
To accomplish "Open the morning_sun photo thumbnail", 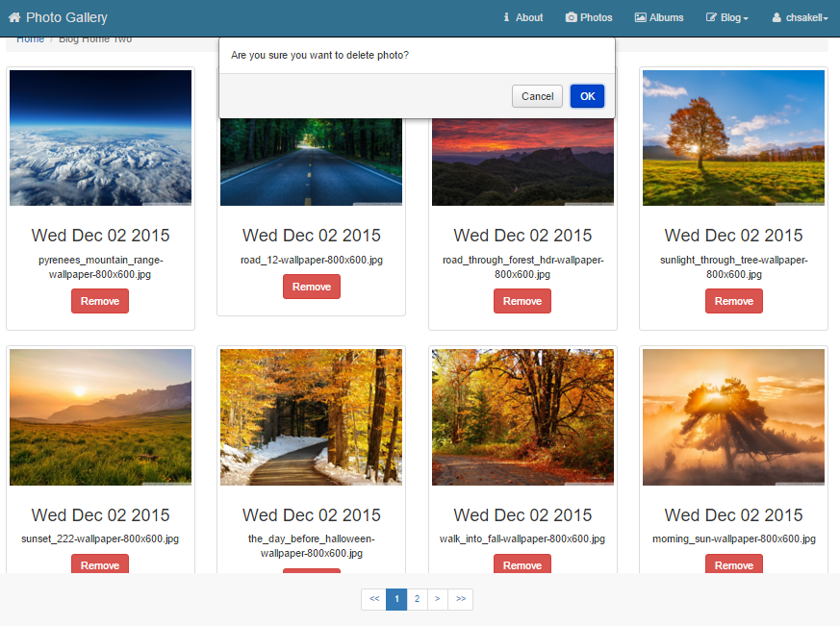I will (733, 416).
